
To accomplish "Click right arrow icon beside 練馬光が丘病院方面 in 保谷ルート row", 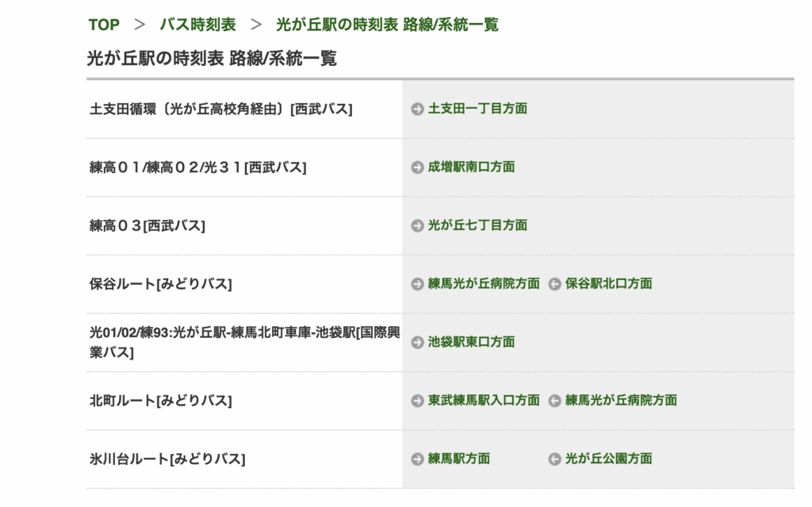I will tap(417, 284).
